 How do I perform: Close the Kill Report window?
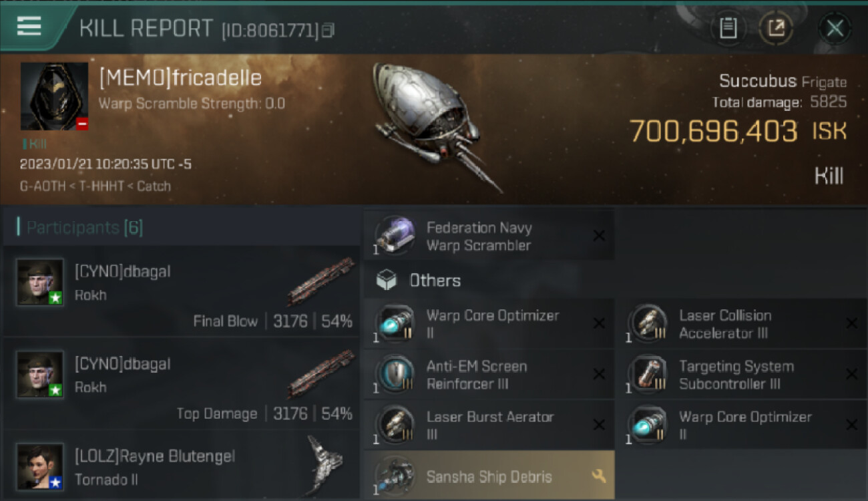click(835, 28)
